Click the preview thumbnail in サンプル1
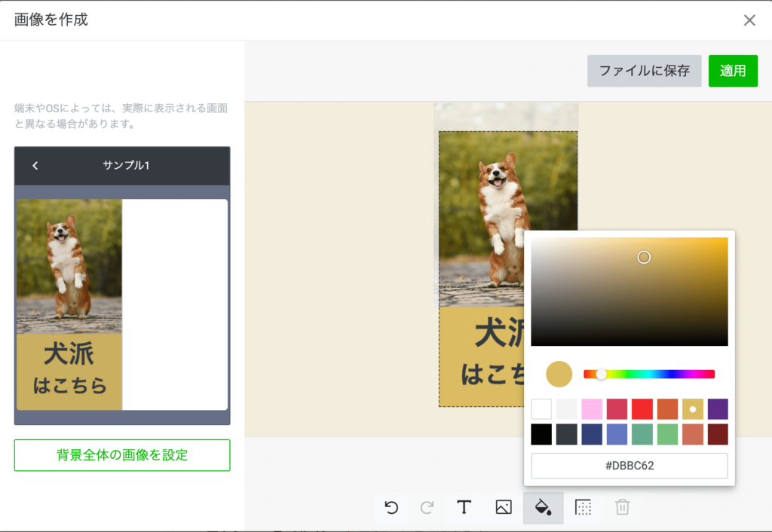Viewport: 772px width, 532px height. click(69, 304)
